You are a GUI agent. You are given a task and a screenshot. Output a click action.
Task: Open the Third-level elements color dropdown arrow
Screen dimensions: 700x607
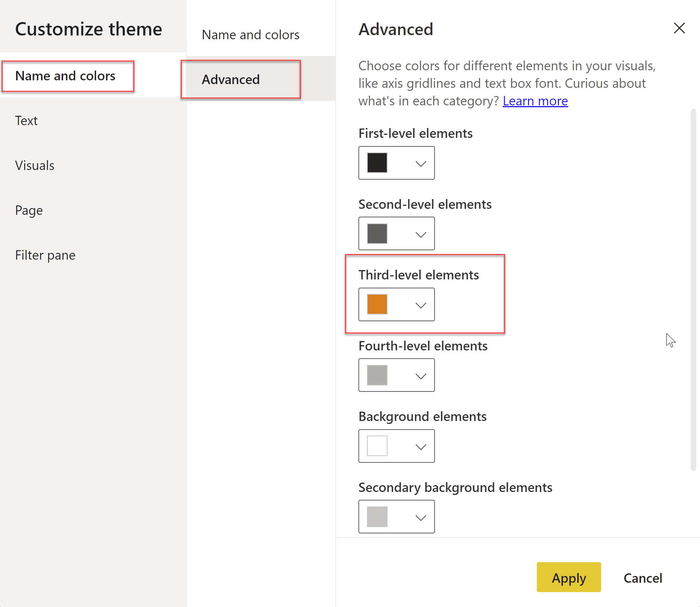[x=421, y=305]
